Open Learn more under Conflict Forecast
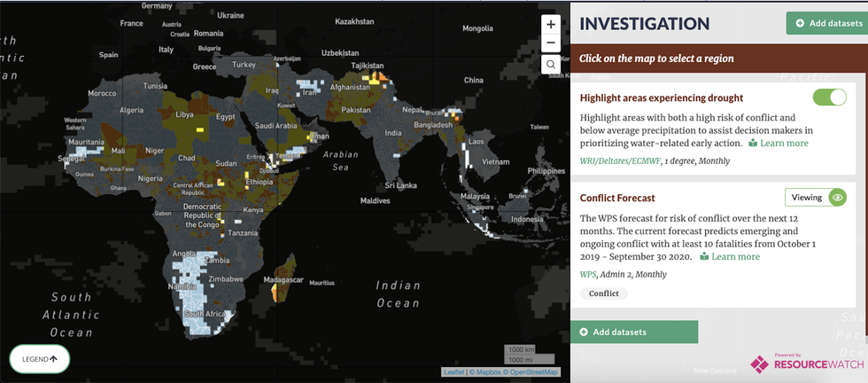868x383 pixels. pos(730,256)
